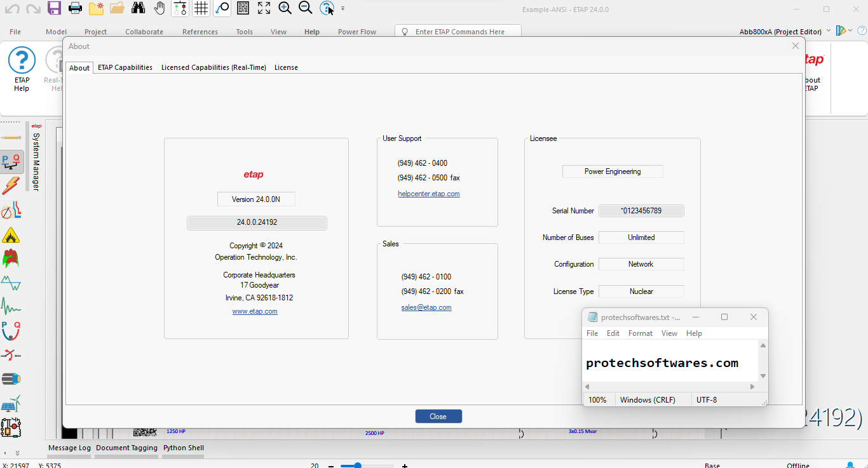Screen dimensions: 868x468
Task: Click the Save project floppy disk icon
Action: pyautogui.click(x=55, y=8)
